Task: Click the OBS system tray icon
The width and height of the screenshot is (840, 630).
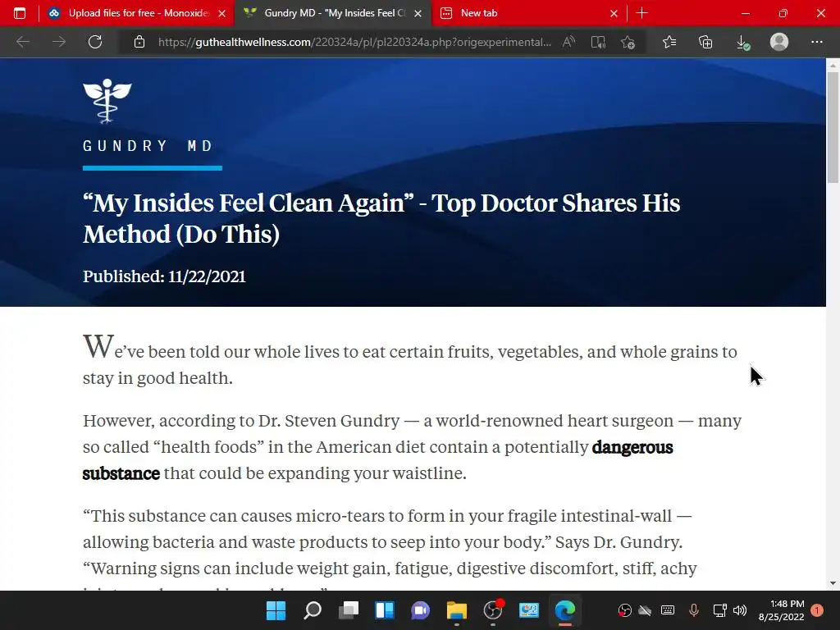Action: coord(624,610)
